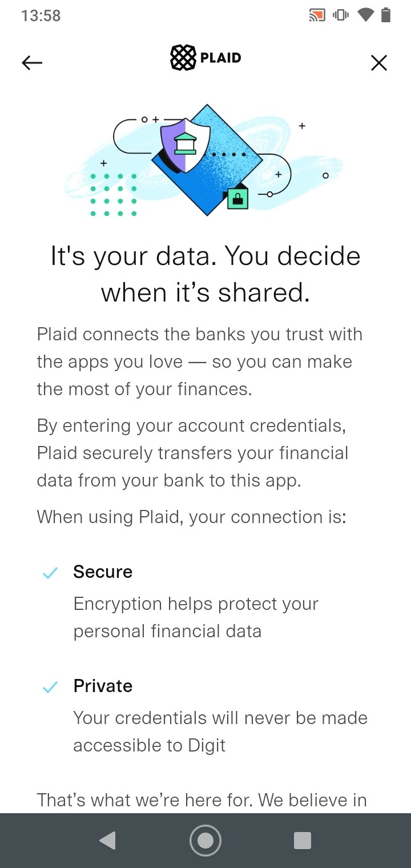Tap the checkmark next to Private
This screenshot has width=411, height=868.
(x=50, y=687)
